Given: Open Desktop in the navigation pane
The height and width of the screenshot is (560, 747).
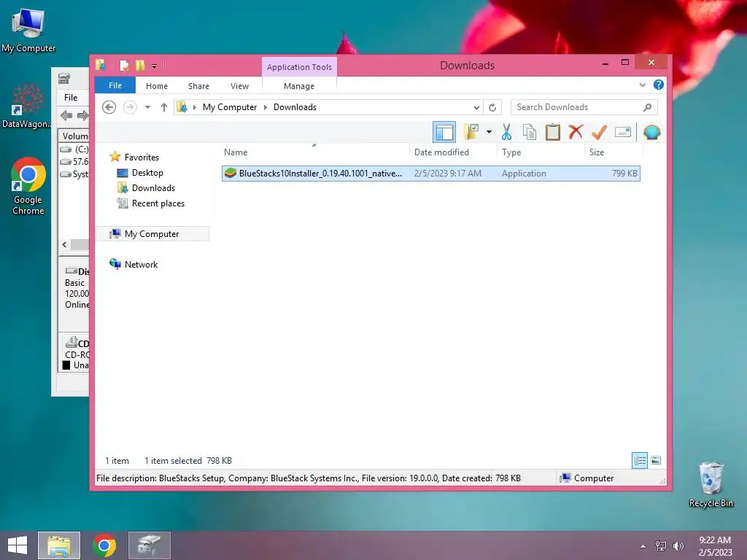Looking at the screenshot, I should click(x=147, y=173).
